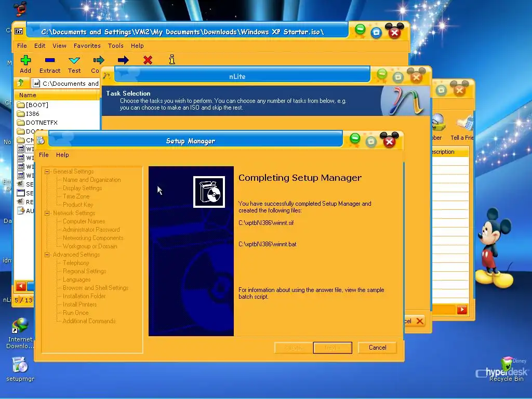Screen dimensions: 532x399
Task: Click the nLite title bar icon
Action: pos(107,76)
